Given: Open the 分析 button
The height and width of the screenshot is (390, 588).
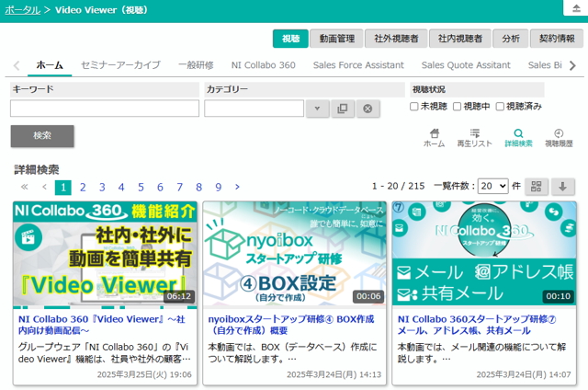Looking at the screenshot, I should 511,39.
